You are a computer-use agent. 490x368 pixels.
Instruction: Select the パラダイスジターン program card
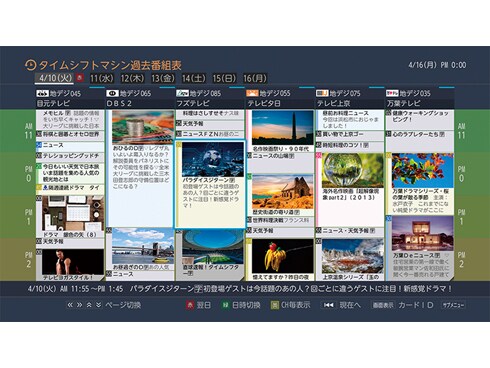210,184
